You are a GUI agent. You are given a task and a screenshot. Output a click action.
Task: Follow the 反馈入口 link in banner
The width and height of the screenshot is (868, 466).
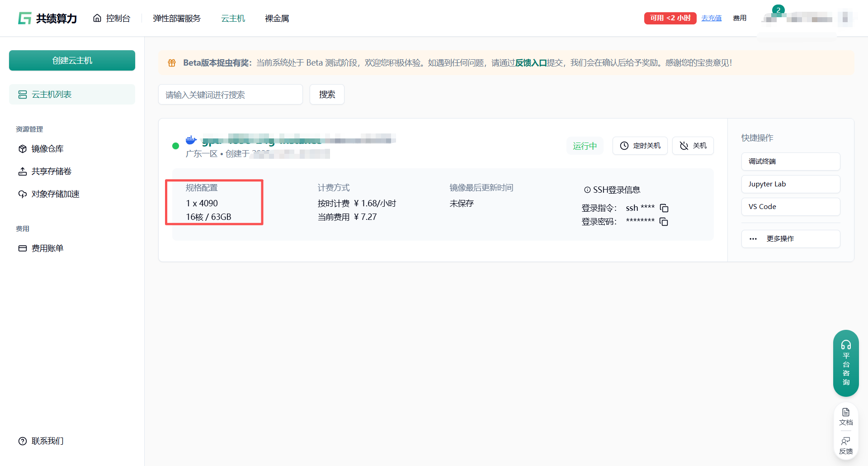(x=531, y=63)
